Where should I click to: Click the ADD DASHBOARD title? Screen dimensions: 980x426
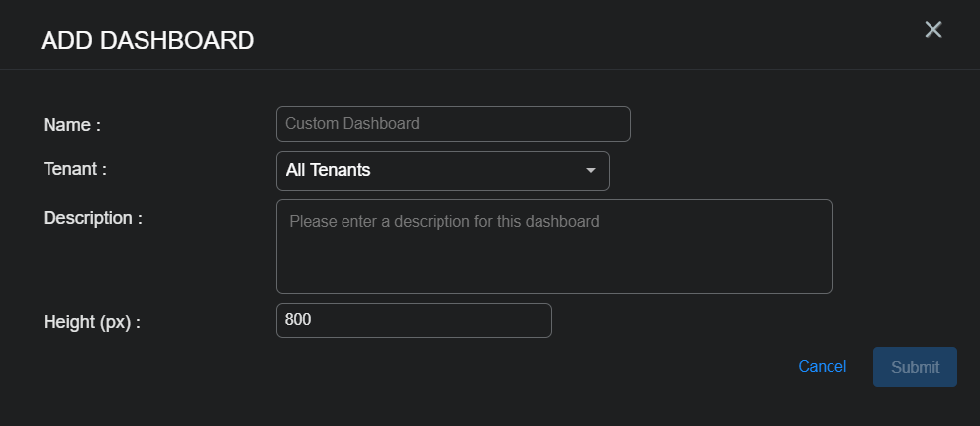click(x=147, y=41)
